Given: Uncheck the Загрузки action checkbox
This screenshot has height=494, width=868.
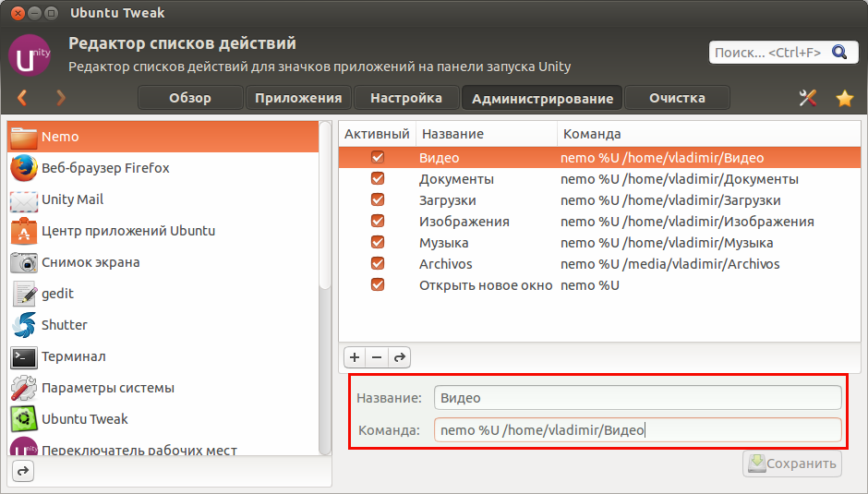Looking at the screenshot, I should click(378, 199).
